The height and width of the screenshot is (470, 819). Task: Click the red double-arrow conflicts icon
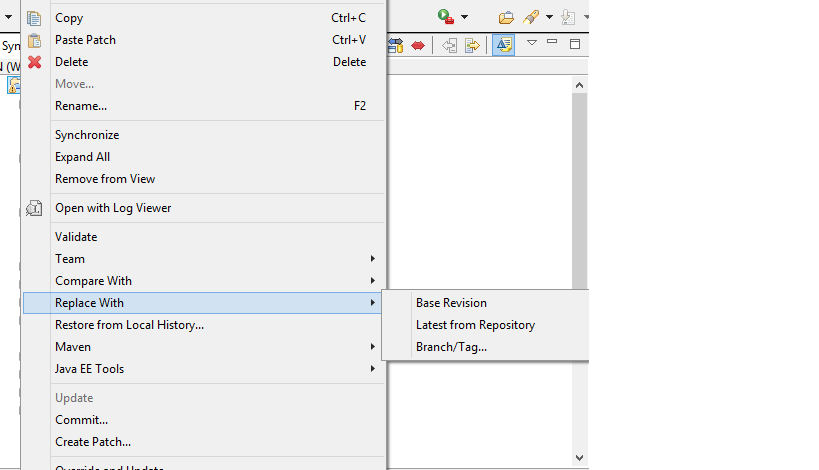[418, 45]
